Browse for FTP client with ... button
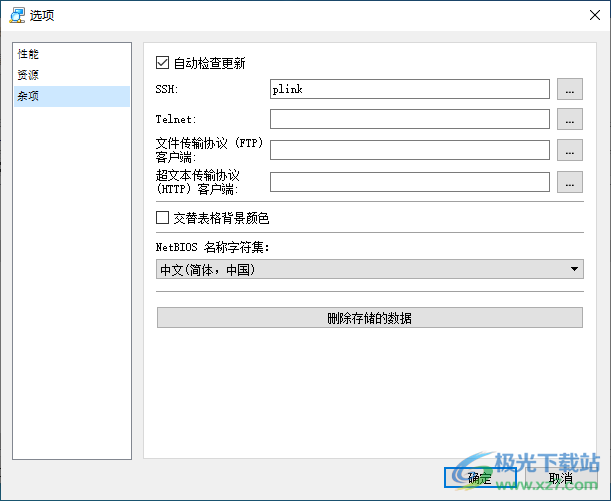The image size is (611, 501). (x=570, y=150)
